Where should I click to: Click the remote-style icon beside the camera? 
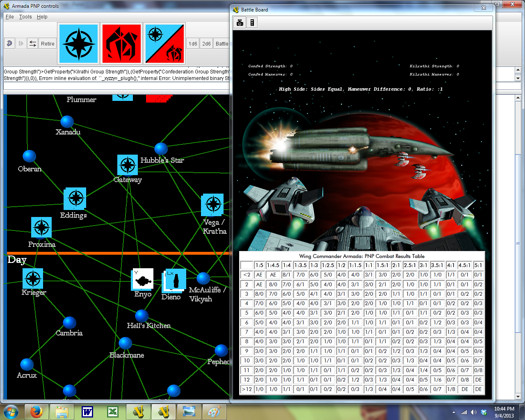click(252, 23)
